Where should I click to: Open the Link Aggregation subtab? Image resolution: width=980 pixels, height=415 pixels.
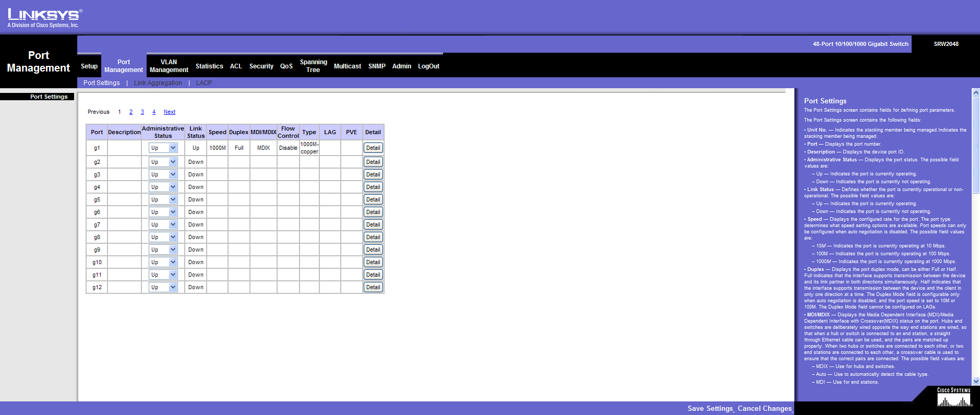click(158, 83)
